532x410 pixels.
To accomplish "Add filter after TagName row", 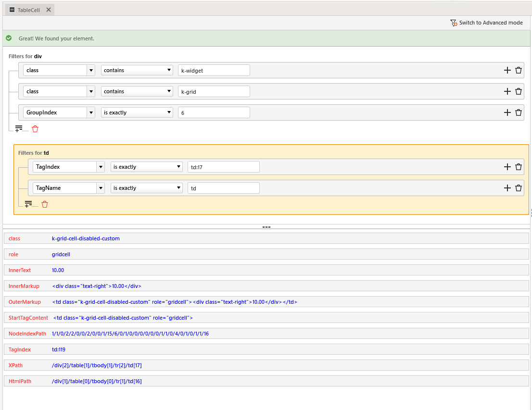I will click(x=507, y=188).
